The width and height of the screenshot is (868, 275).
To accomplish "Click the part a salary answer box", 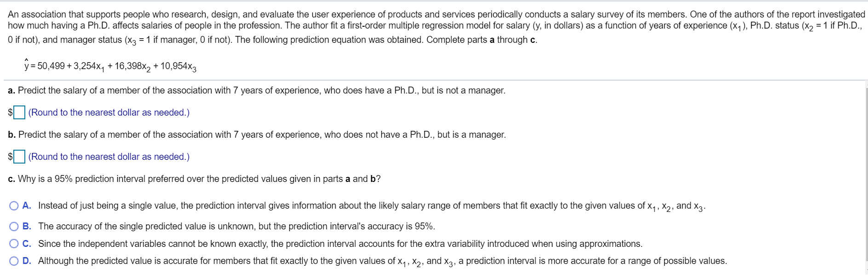I will click(x=19, y=112).
